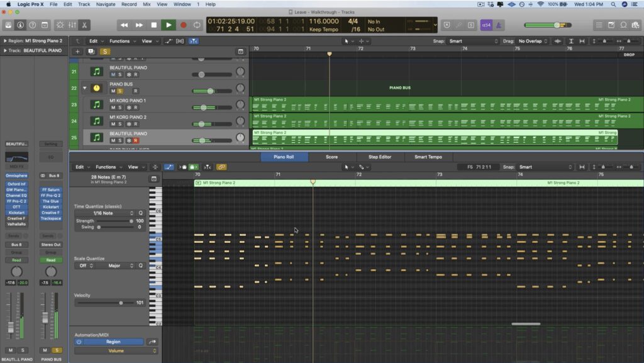This screenshot has width=644, height=363.
Task: Toggle Catch Playhead in Piano Roll toolbar
Action: coord(208,167)
